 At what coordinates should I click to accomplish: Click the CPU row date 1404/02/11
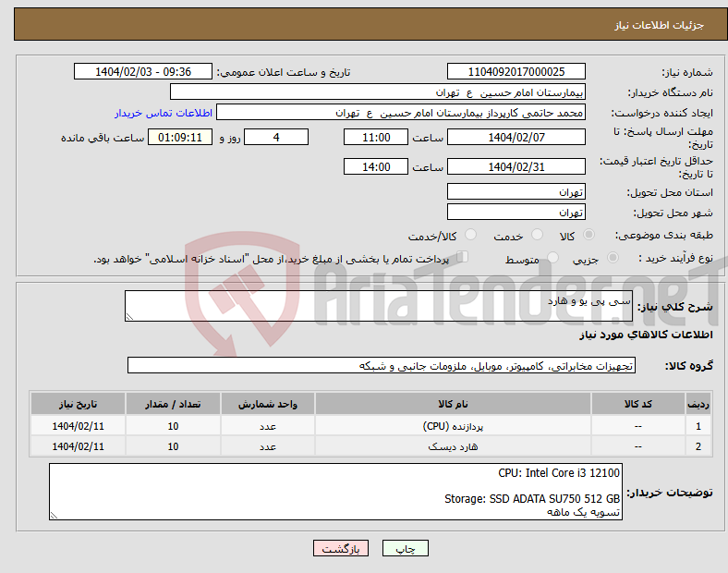coord(78,426)
